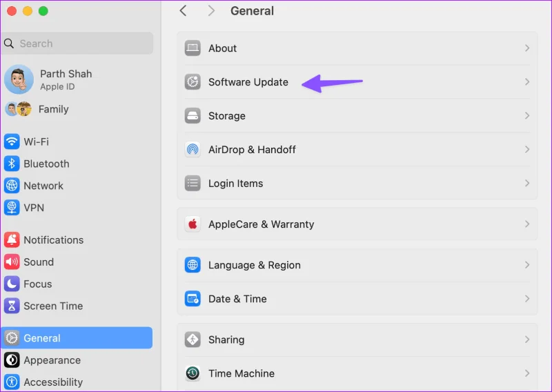
Task: Open the Language & Region label
Action: coord(255,265)
